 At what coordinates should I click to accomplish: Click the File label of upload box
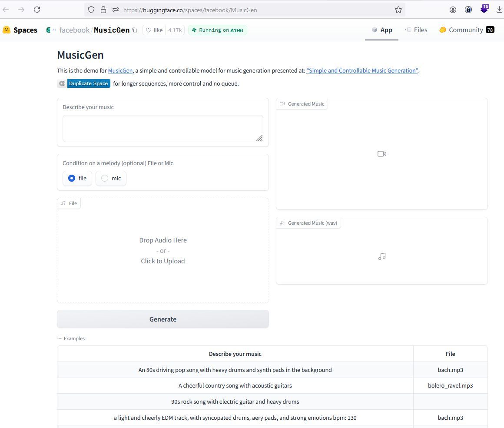pyautogui.click(x=69, y=203)
